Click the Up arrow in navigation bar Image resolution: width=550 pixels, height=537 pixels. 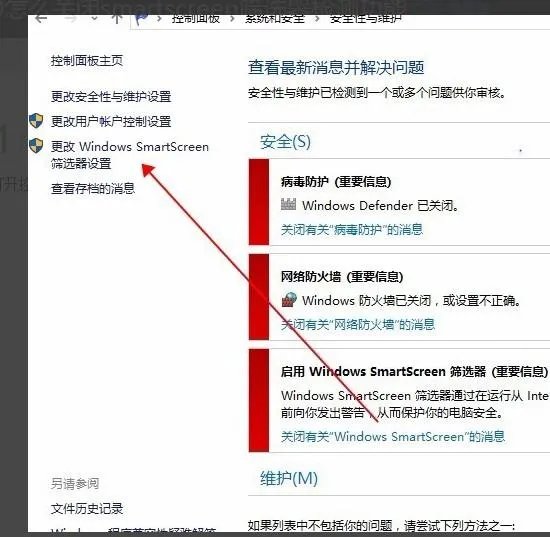pos(117,19)
